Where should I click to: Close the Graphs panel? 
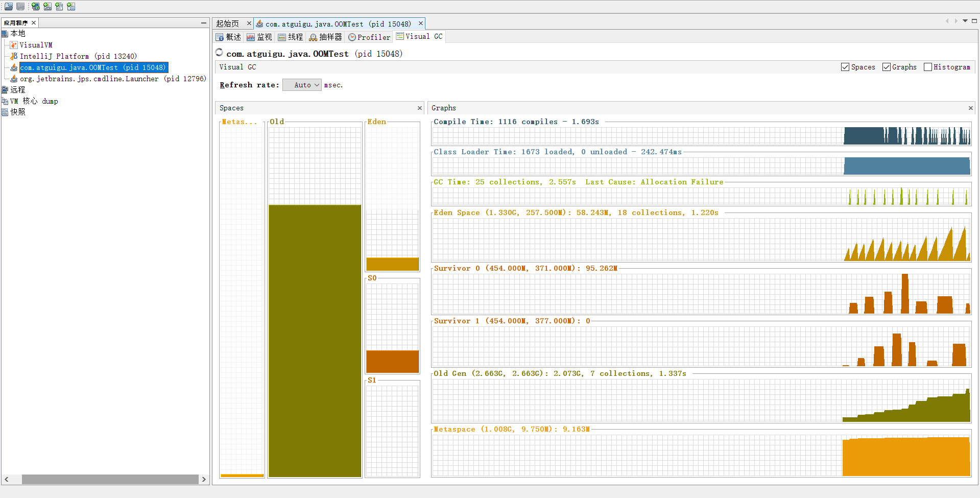tap(971, 108)
